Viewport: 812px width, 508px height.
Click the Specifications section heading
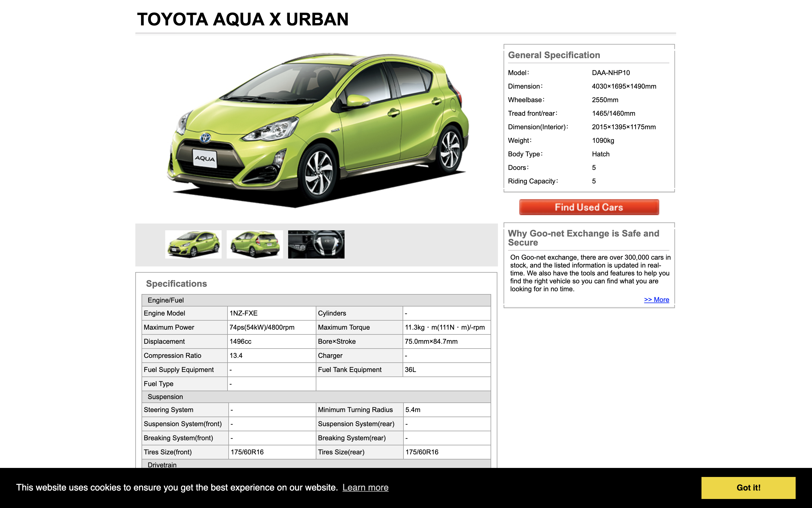[x=176, y=284]
